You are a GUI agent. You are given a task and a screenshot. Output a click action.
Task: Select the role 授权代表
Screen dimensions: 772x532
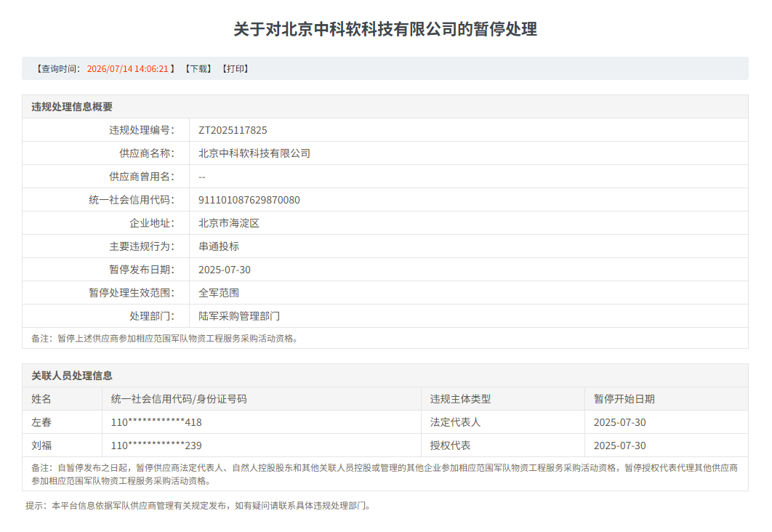(450, 446)
